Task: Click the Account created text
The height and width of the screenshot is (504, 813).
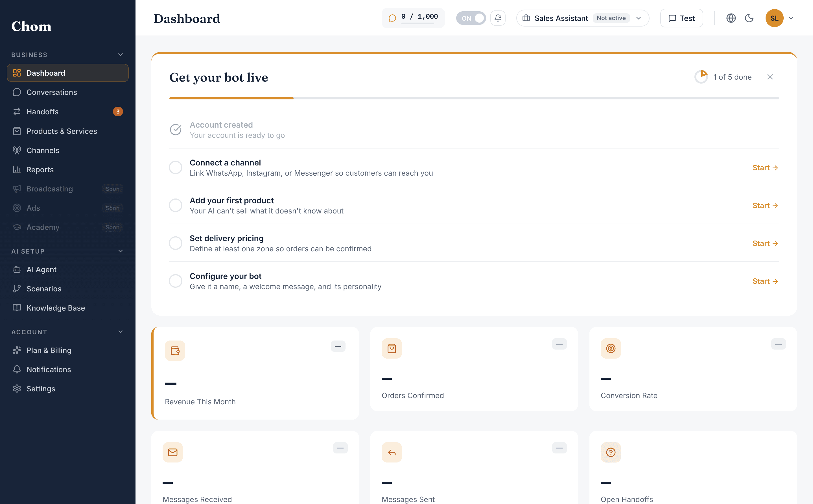Action: pos(221,125)
